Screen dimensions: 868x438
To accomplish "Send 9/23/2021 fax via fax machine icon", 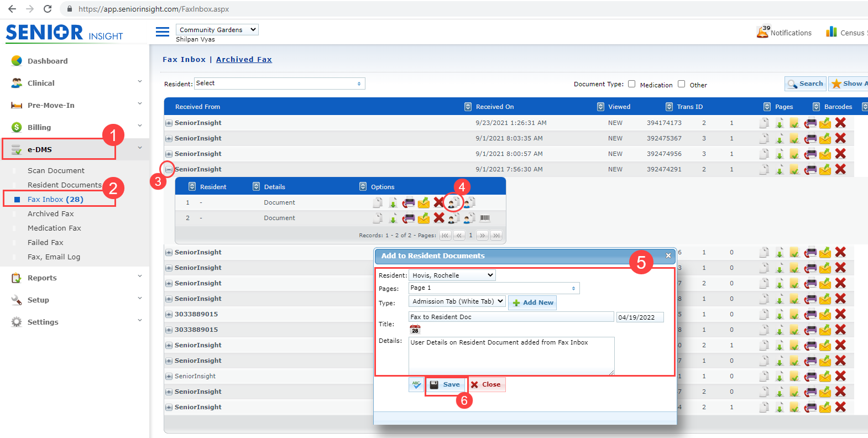I will coord(811,123).
